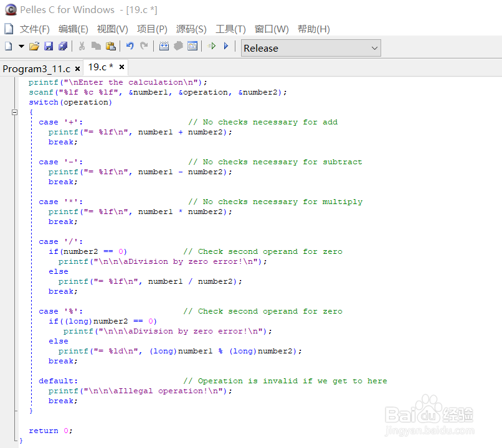The image size is (502, 448).
Task: Open the 工具(T) menu
Action: click(230, 29)
